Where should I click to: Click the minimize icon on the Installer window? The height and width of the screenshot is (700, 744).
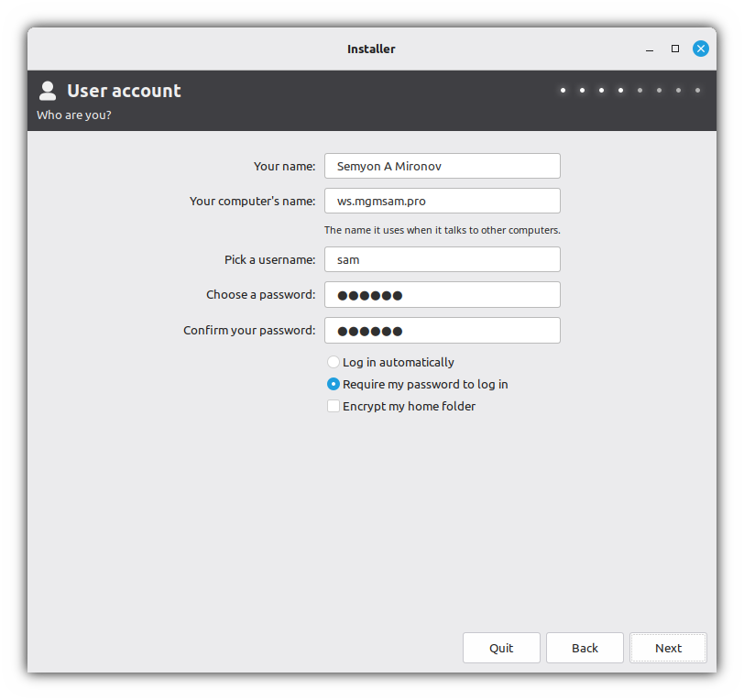(x=649, y=49)
